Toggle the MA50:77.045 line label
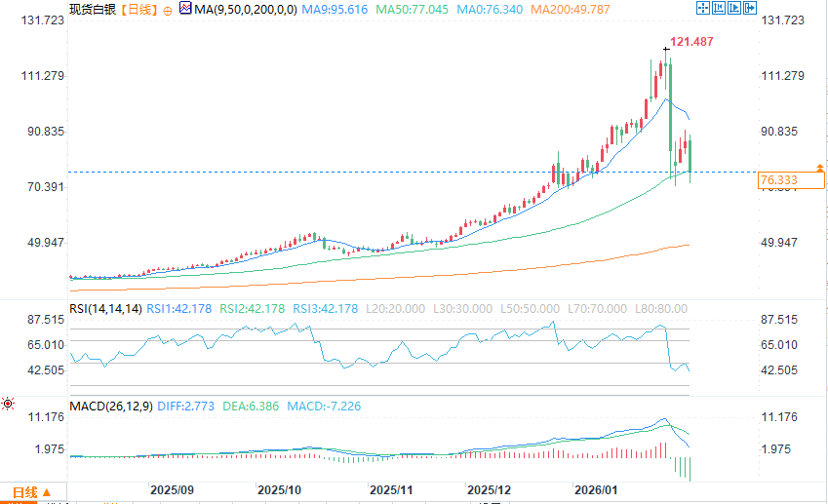Screen dimensions: 828x504 coord(412,10)
